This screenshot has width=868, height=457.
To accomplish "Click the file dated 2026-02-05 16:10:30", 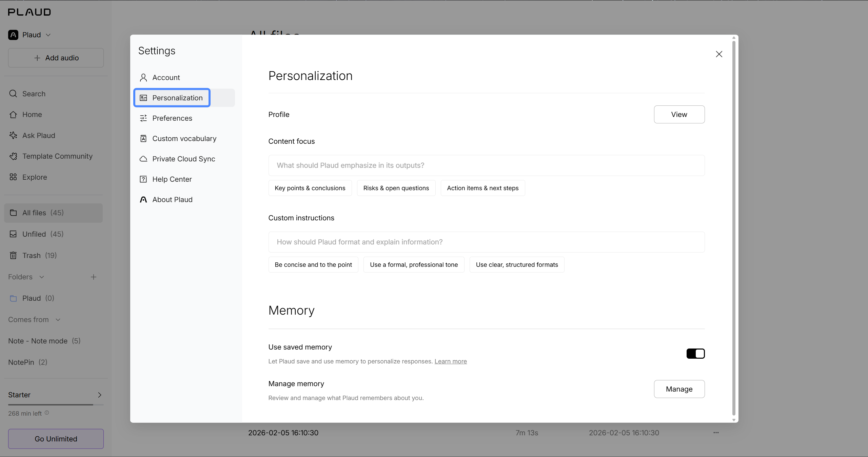I will coord(283,433).
